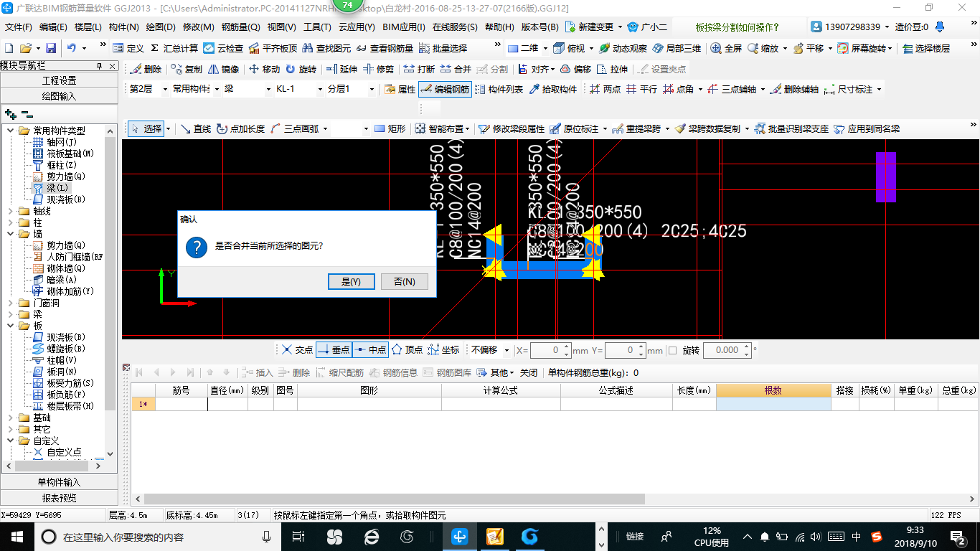This screenshot has width=980, height=551.
Task: Expand the 轴线 tree node
Action: click(11, 211)
